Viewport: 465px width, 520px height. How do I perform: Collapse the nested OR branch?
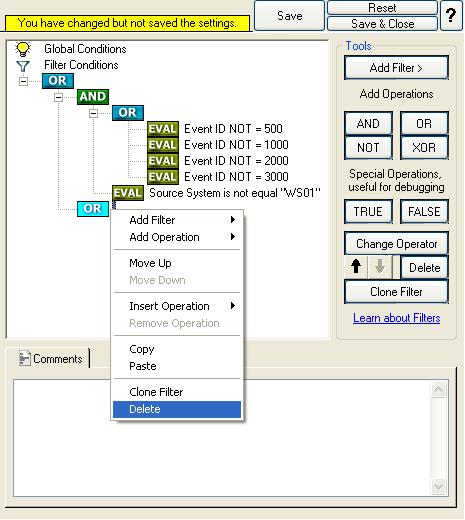point(93,113)
